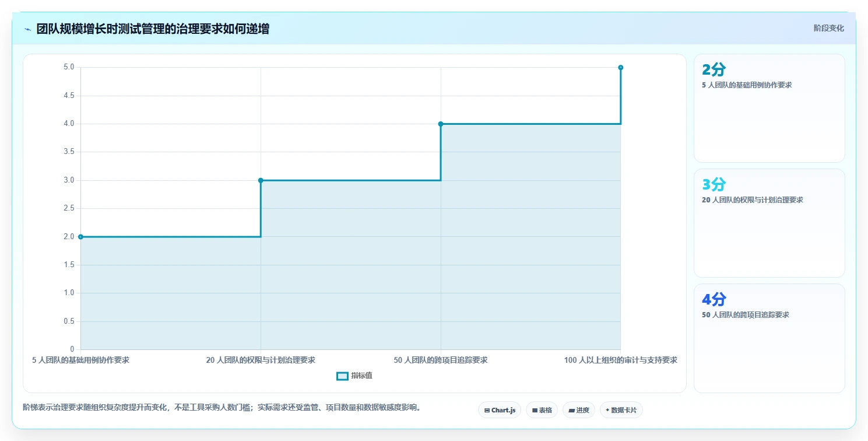This screenshot has width=868, height=441.
Task: Click the y-axis value 5.0
Action: click(x=69, y=67)
